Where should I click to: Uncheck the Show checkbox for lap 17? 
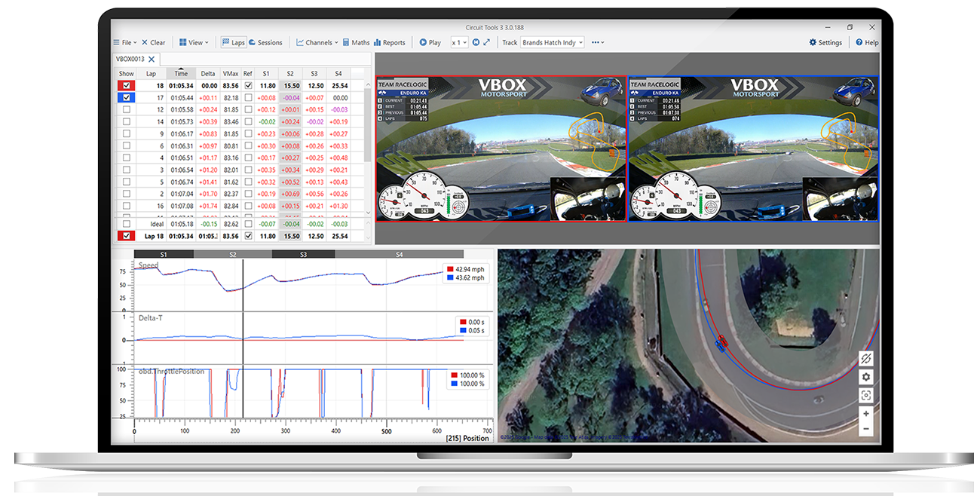(126, 98)
